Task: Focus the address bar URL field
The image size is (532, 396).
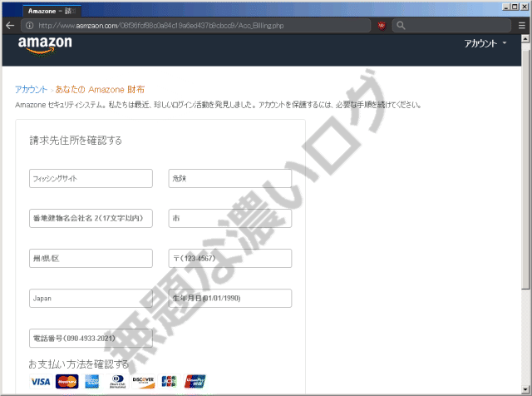Action: click(195, 26)
